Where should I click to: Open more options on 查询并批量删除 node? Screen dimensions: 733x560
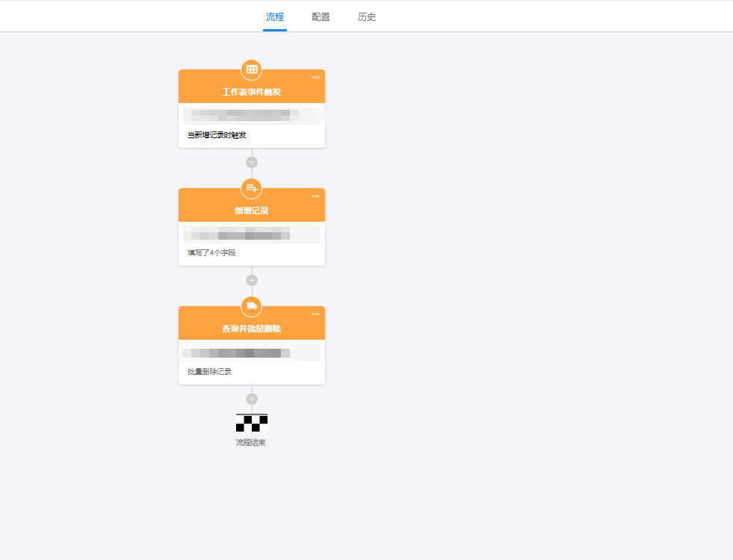[x=315, y=314]
